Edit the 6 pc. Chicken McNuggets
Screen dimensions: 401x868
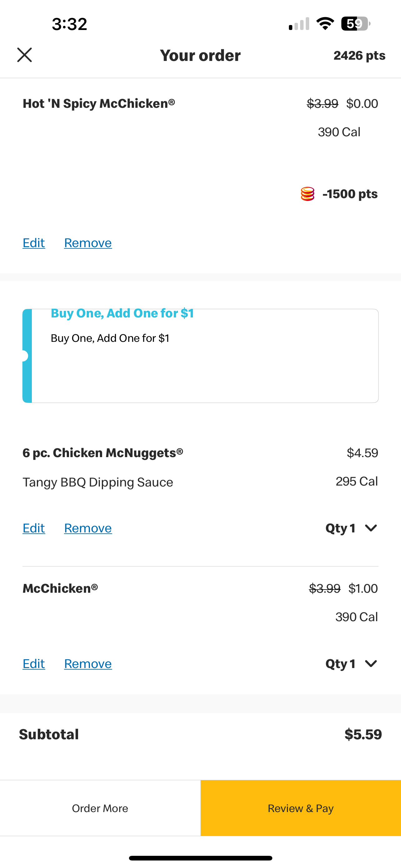[x=34, y=528]
